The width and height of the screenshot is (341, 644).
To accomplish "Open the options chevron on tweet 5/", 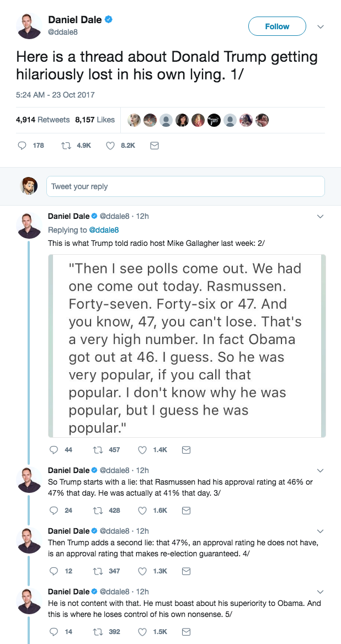I will (x=320, y=592).
